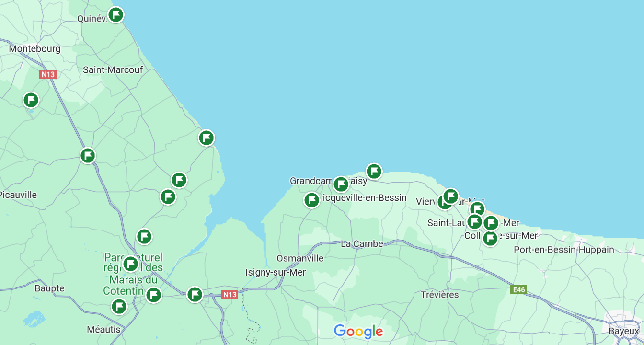Click the Port-en-Bessin-Huppain label
Image resolution: width=644 pixels, height=345 pixels.
(564, 250)
